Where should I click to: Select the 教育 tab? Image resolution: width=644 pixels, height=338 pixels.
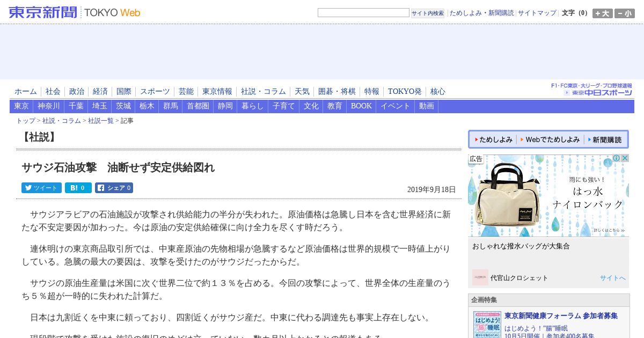pyautogui.click(x=335, y=106)
